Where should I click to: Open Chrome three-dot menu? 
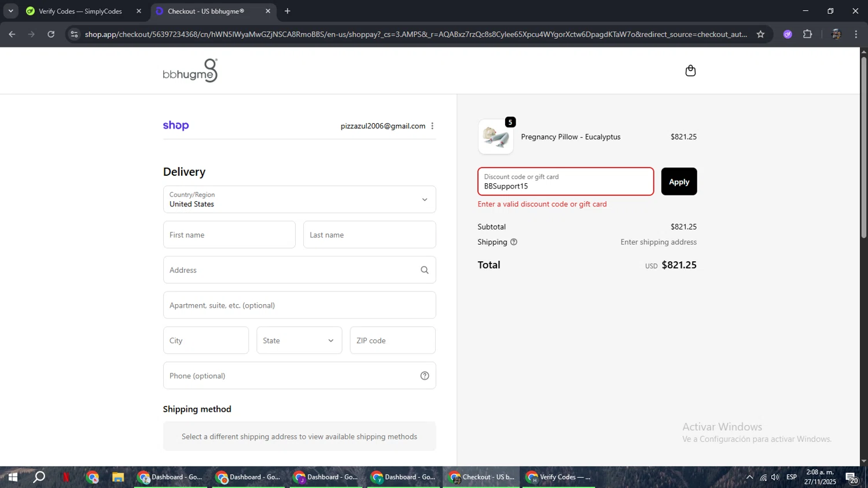[856, 34]
